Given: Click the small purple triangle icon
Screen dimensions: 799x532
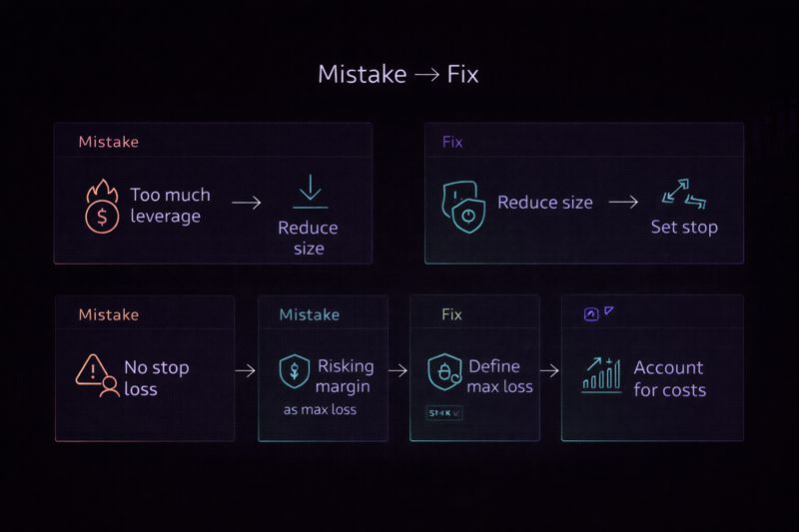Looking at the screenshot, I should tap(609, 311).
